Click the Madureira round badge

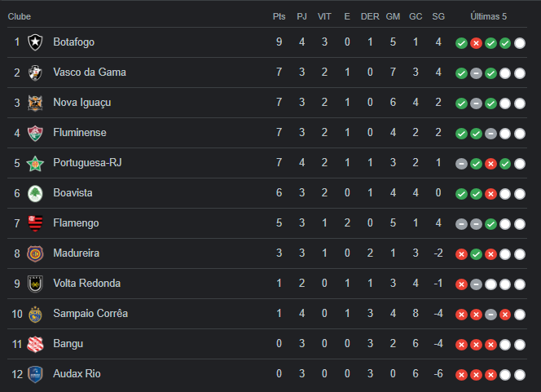tap(35, 253)
